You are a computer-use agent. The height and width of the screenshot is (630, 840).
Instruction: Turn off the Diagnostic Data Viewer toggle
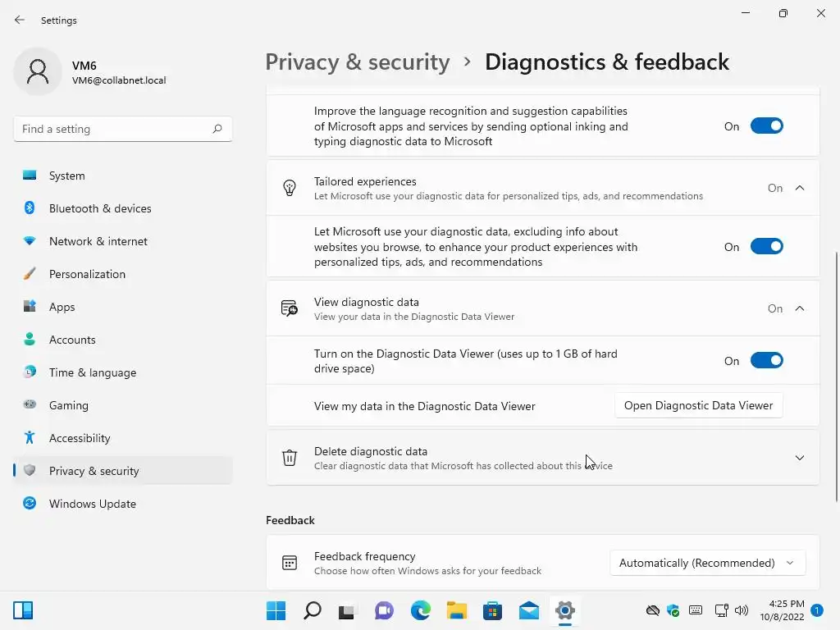click(766, 361)
